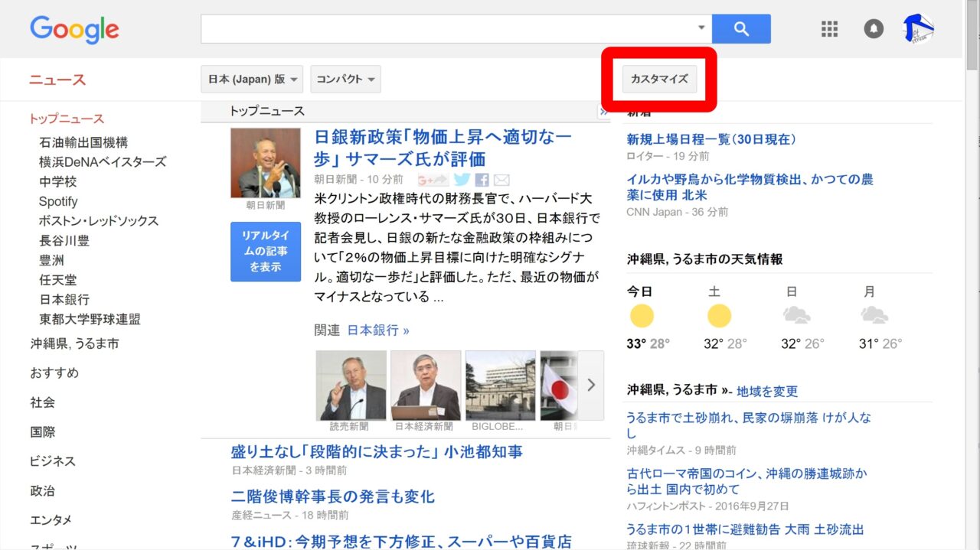Open the Google apps grid
Image resolution: width=980 pixels, height=550 pixels.
tap(830, 29)
